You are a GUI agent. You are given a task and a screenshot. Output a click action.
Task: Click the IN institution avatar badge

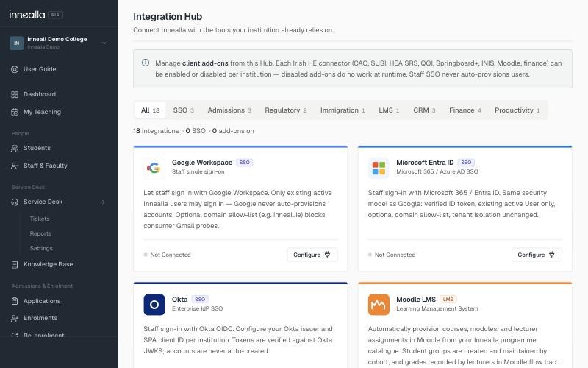tap(16, 43)
